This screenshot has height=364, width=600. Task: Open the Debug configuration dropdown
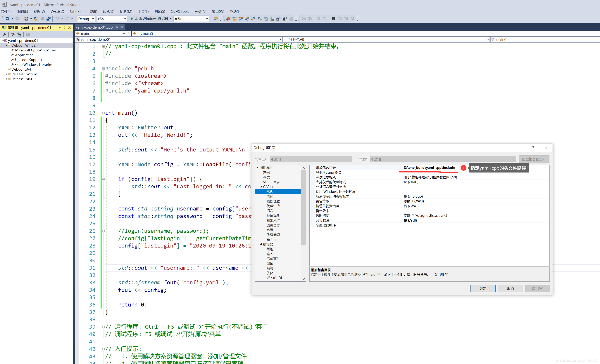point(93,19)
